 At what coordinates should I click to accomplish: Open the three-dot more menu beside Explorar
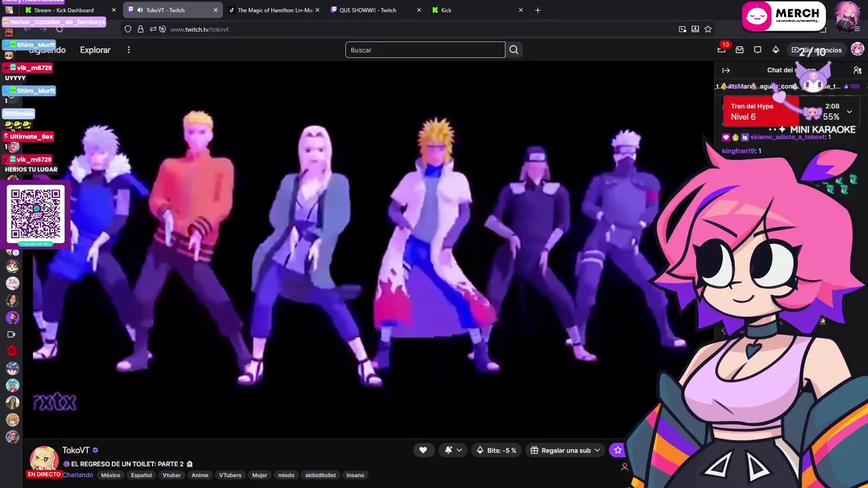click(x=128, y=49)
